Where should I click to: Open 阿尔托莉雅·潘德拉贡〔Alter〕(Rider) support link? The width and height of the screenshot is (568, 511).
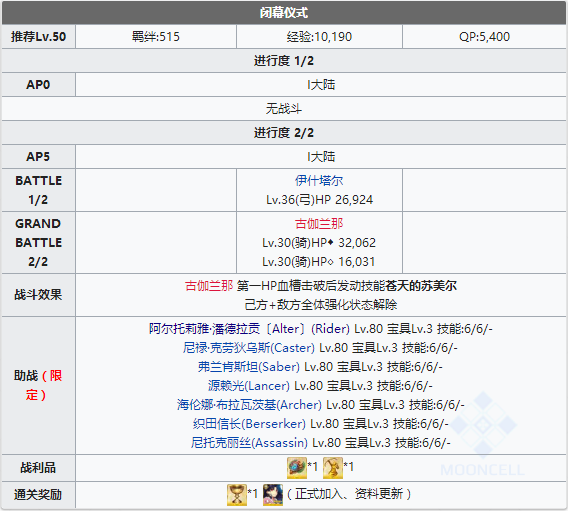click(249, 329)
